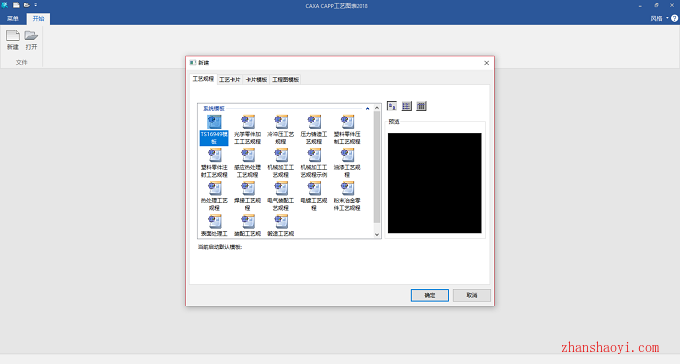Select the TS16949模板 template

(x=214, y=130)
